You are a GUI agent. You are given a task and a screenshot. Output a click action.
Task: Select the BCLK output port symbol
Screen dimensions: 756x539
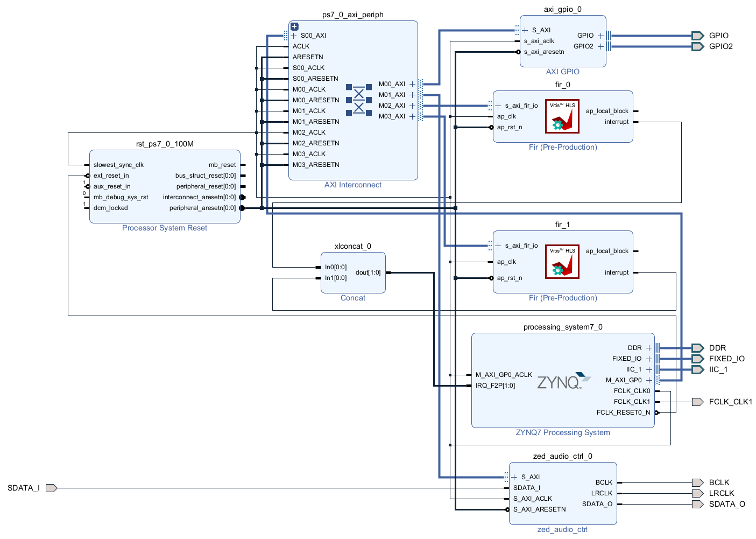(x=697, y=482)
